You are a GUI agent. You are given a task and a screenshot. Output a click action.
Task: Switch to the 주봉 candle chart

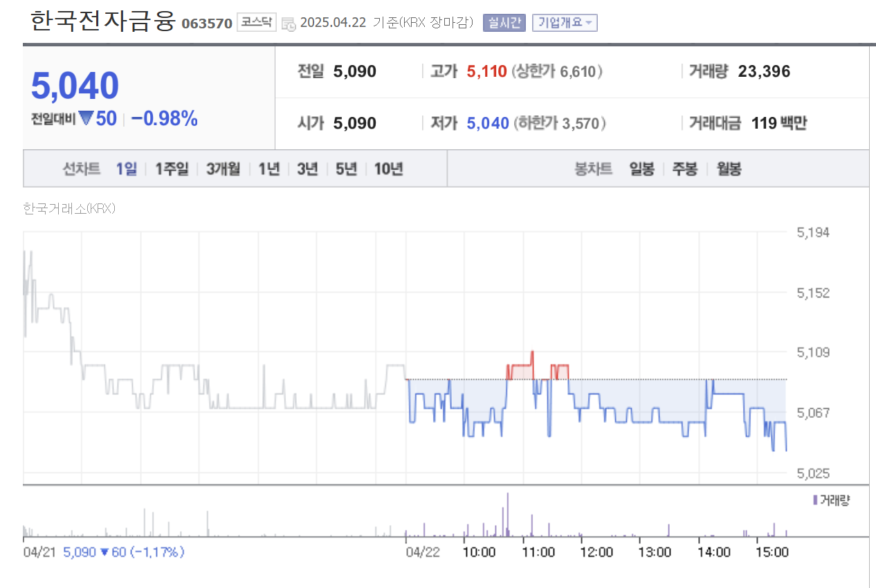pyautogui.click(x=685, y=169)
